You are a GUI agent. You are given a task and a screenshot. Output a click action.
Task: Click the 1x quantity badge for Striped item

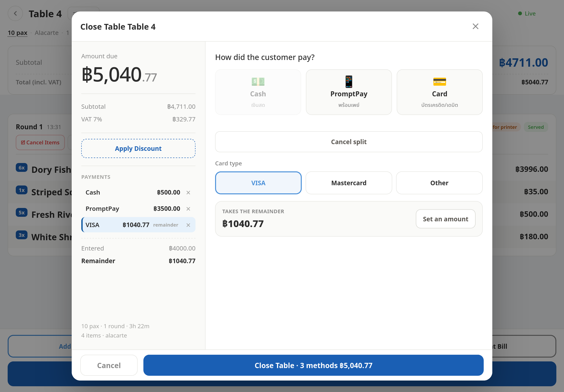coord(22,190)
